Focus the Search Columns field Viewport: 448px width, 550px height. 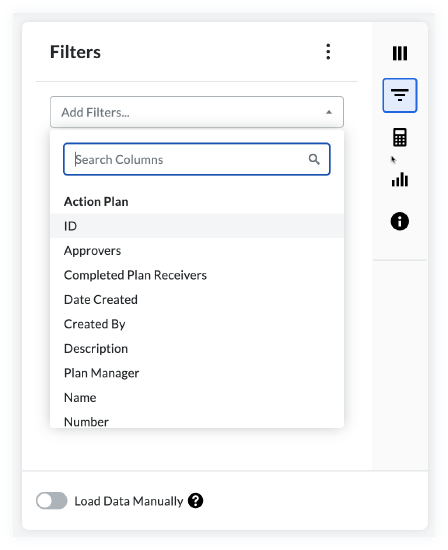(196, 159)
